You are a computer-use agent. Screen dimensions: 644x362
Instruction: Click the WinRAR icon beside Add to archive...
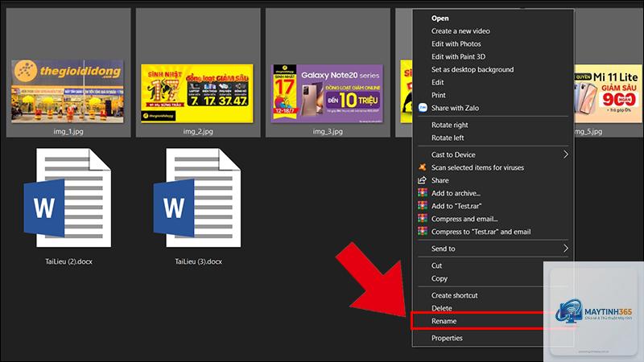(422, 193)
